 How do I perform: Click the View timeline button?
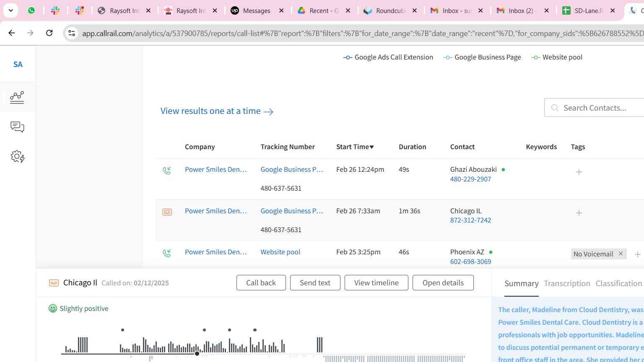coord(377,283)
